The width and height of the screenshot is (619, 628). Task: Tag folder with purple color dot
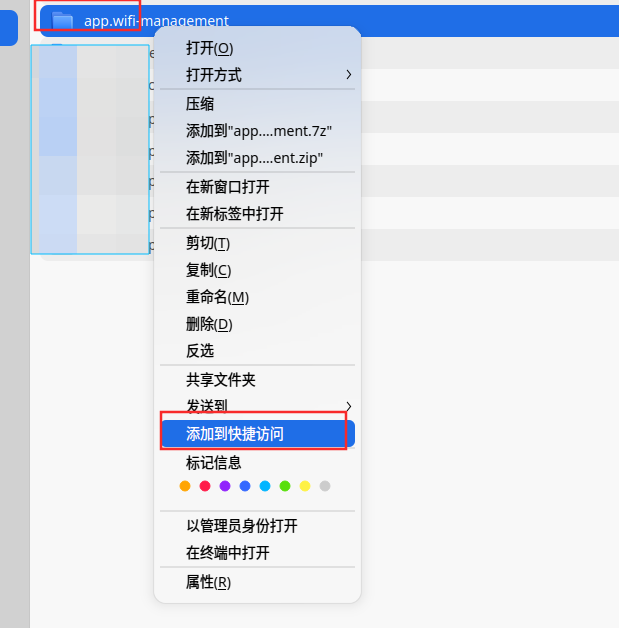225,486
